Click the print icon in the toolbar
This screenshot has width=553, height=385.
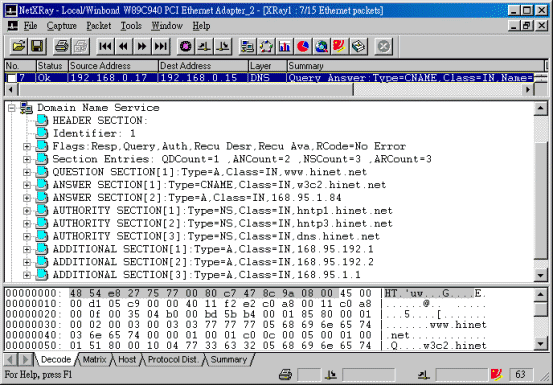click(61, 46)
